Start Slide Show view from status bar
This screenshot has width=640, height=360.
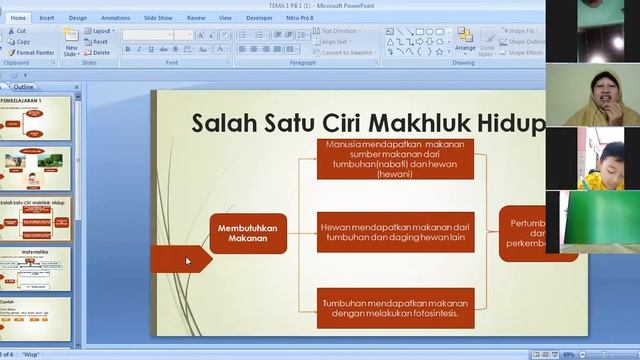[x=555, y=355]
